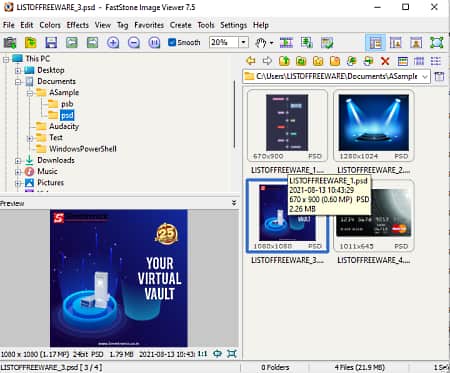Click the Zoom In plus icon
The width and height of the screenshot is (450, 373).
click(113, 43)
